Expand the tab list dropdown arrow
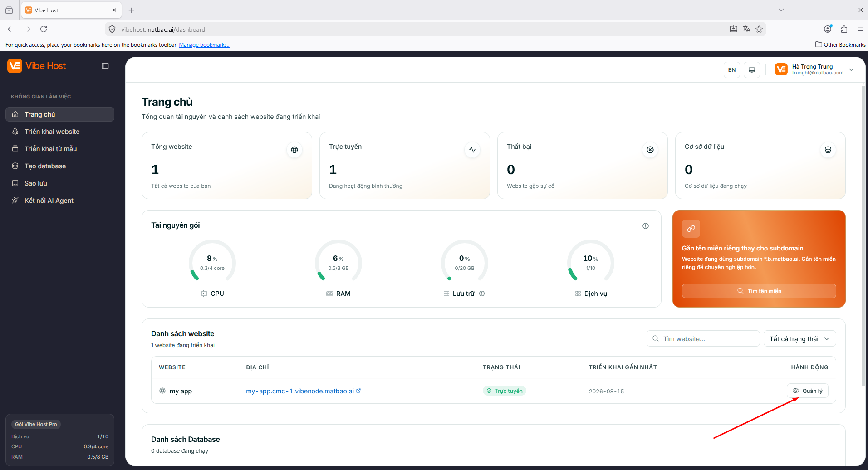 (781, 10)
